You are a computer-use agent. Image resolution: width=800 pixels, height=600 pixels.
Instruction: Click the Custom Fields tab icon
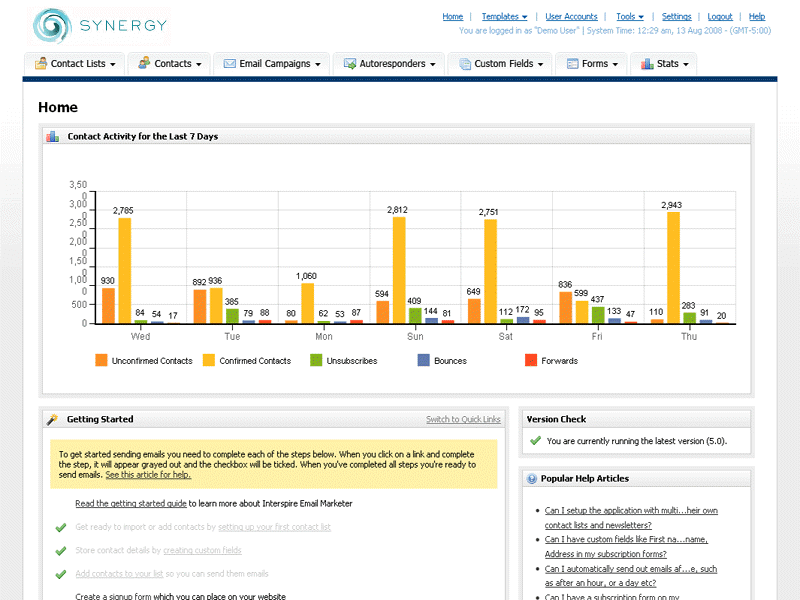tap(465, 64)
